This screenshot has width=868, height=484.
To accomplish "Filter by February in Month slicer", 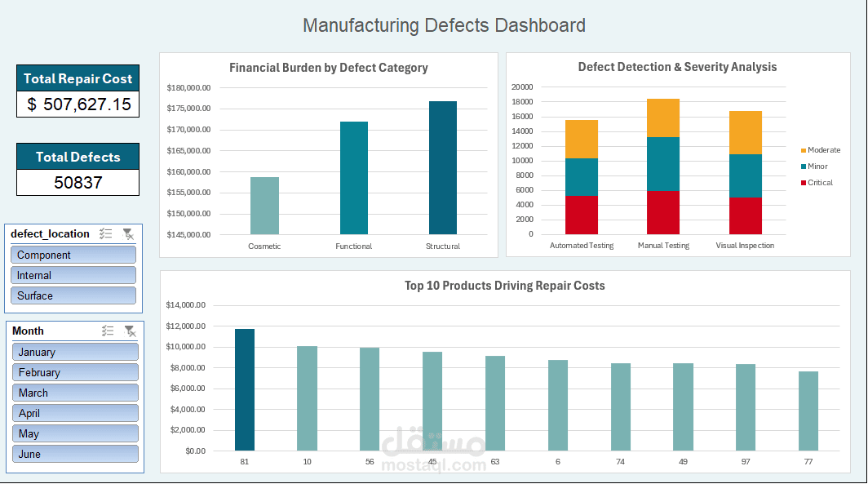I will point(75,372).
